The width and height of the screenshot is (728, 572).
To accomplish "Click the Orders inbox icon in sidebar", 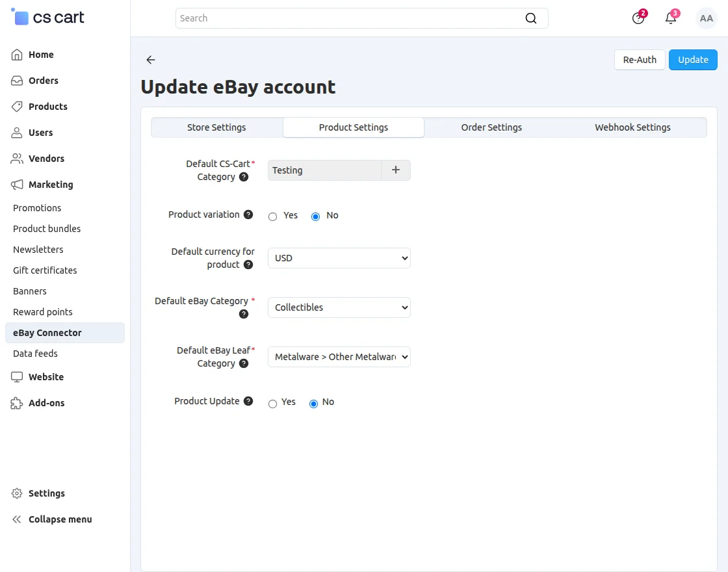I will click(x=17, y=81).
